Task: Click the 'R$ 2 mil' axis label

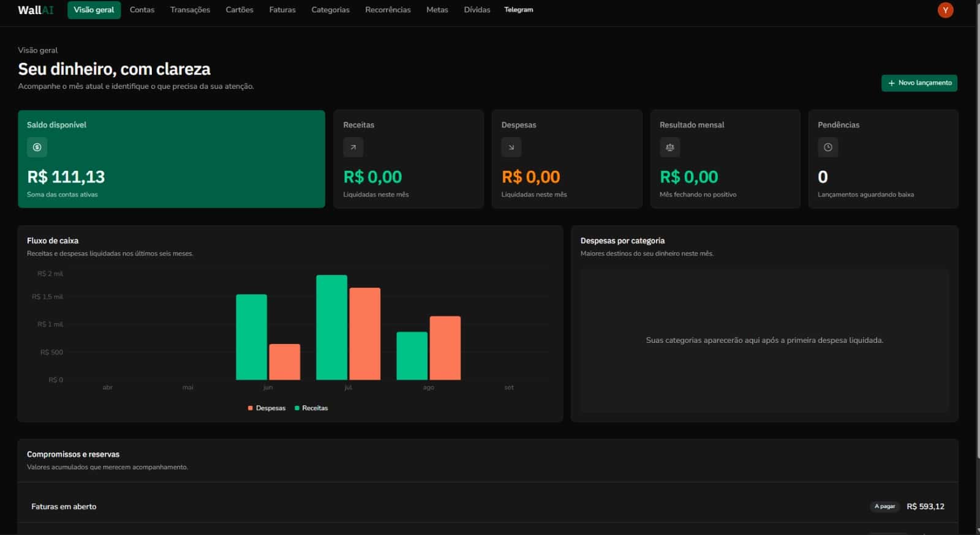Action: 50,274
